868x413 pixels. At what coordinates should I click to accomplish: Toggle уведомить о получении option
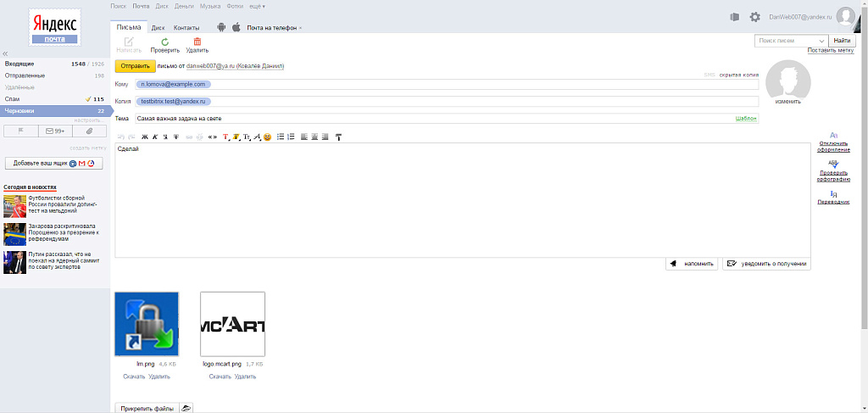tap(766, 264)
